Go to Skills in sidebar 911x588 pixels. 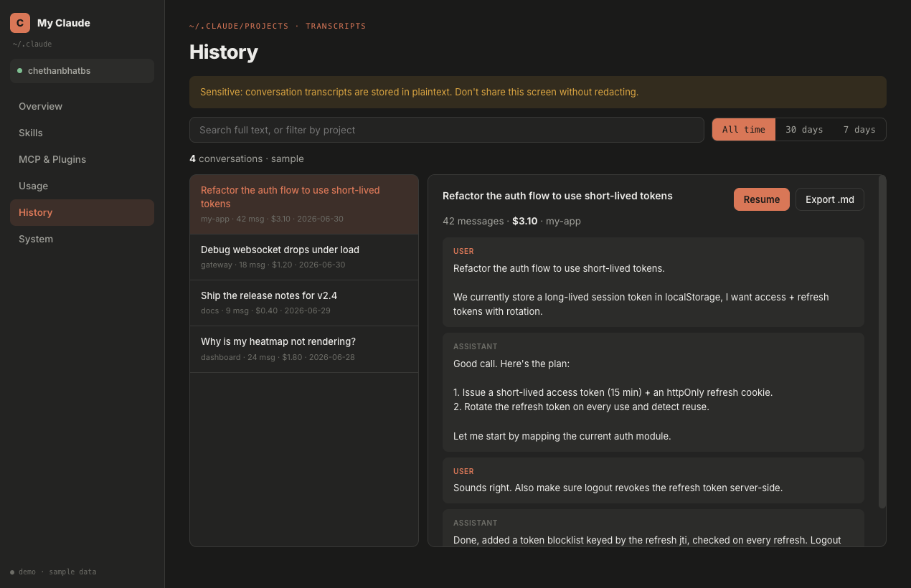82,133
